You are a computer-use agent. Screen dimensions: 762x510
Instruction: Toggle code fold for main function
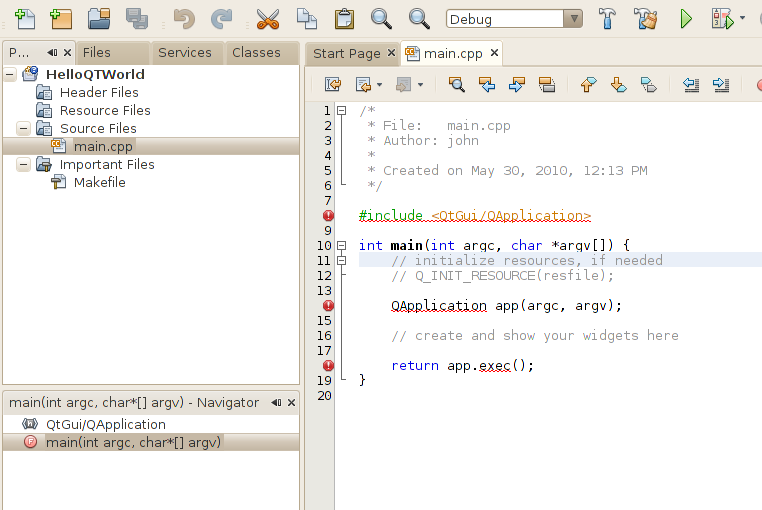(342, 245)
